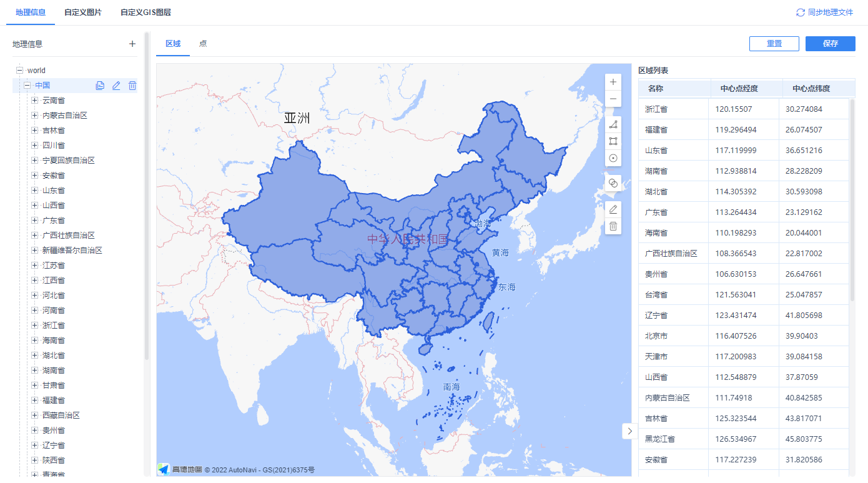Copy the 中国 node using the copy icon
This screenshot has height=483, width=868.
(x=100, y=86)
